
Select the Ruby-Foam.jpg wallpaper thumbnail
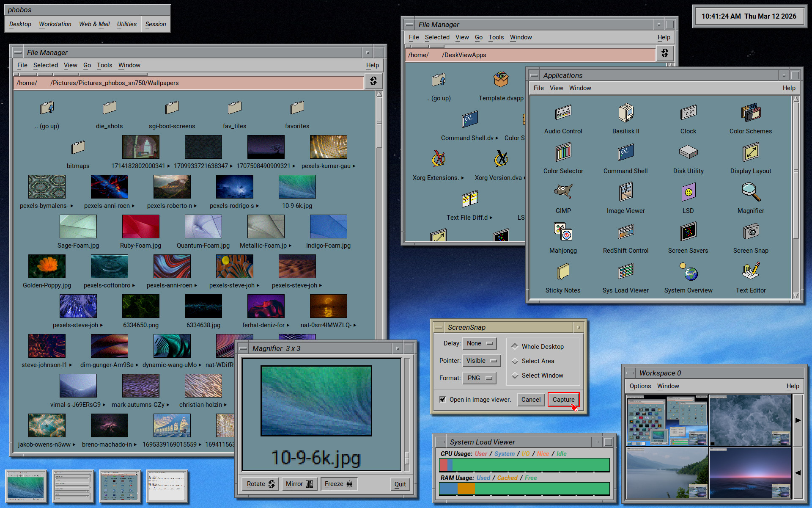point(140,226)
